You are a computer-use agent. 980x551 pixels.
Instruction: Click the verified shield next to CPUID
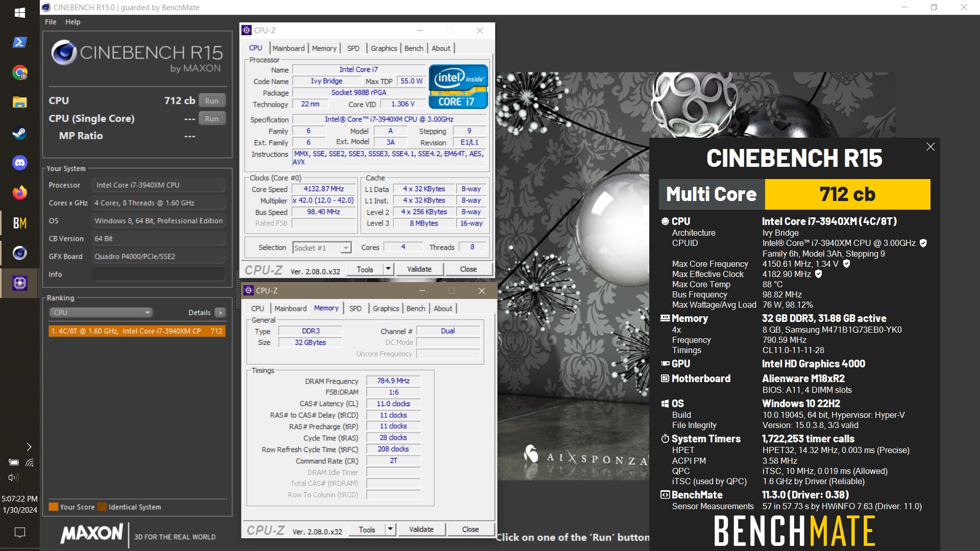923,243
